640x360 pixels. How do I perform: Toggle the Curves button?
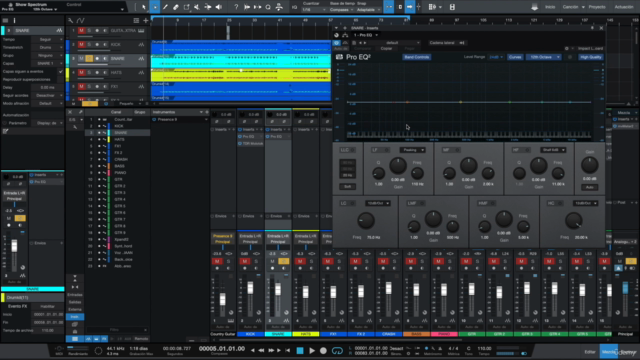point(515,57)
